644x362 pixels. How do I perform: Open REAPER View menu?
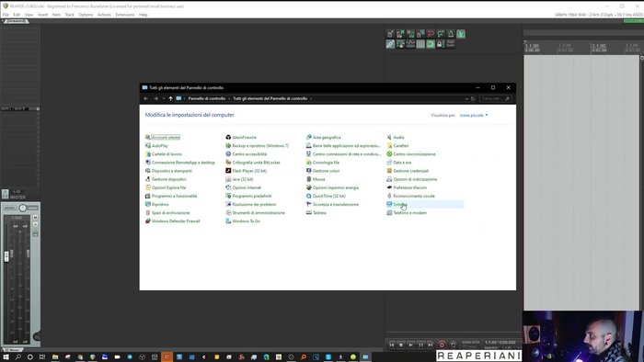pyautogui.click(x=29, y=15)
